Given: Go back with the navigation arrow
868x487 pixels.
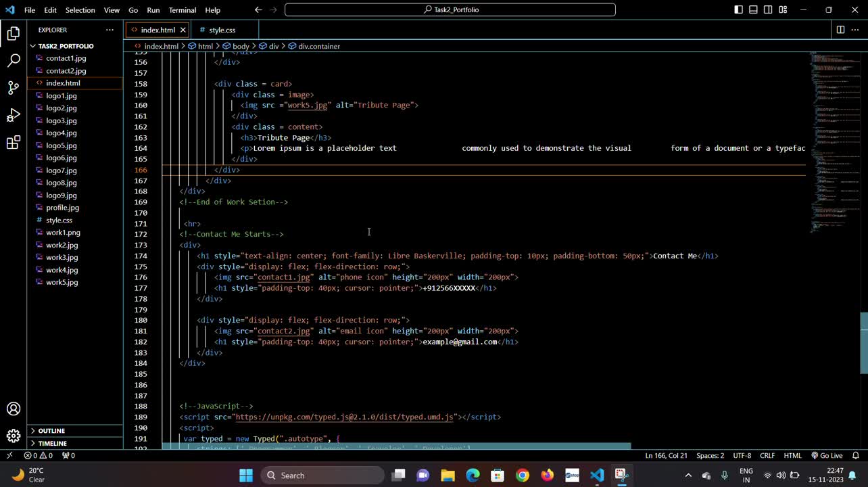Looking at the screenshot, I should coord(258,9).
